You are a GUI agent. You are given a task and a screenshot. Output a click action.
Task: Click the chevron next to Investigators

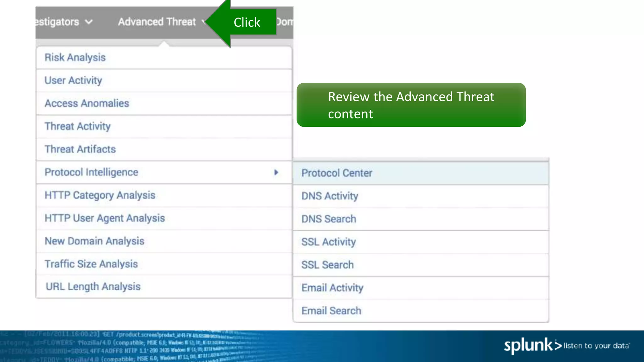[x=89, y=22]
